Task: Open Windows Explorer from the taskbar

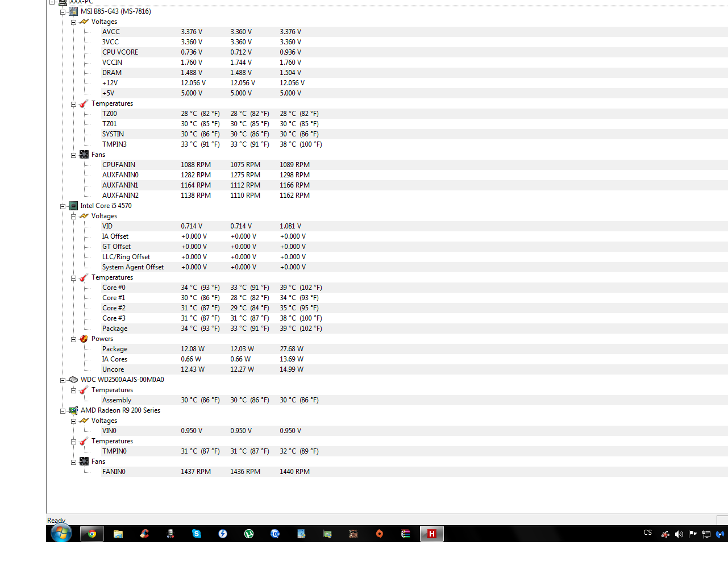Action: 118,534
